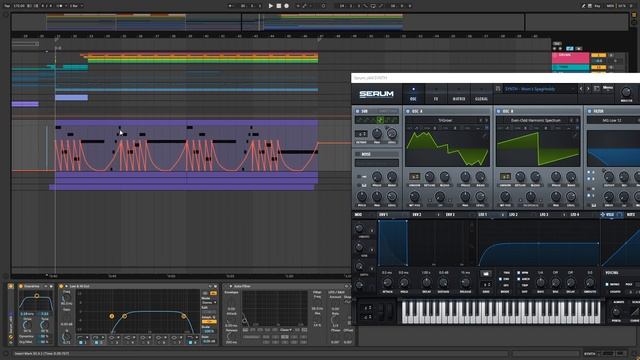Switch to Serum FX tab
Viewport: 640px width, 360px height.
(436, 94)
